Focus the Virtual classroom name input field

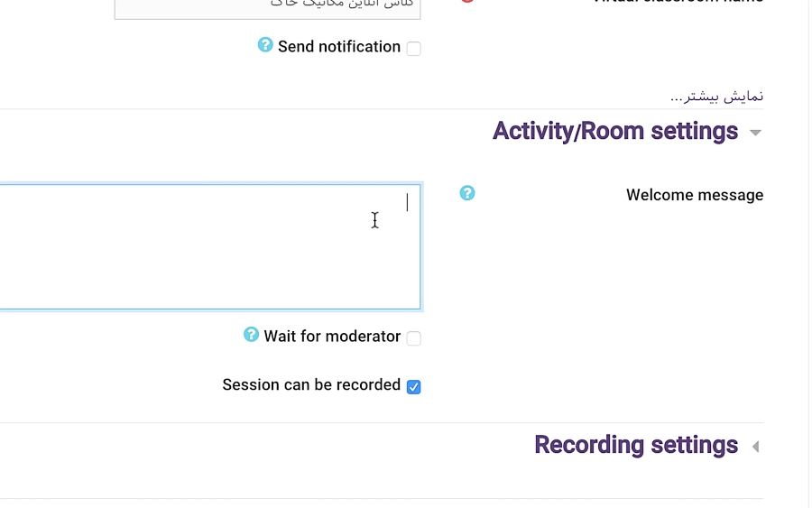tap(267, 7)
